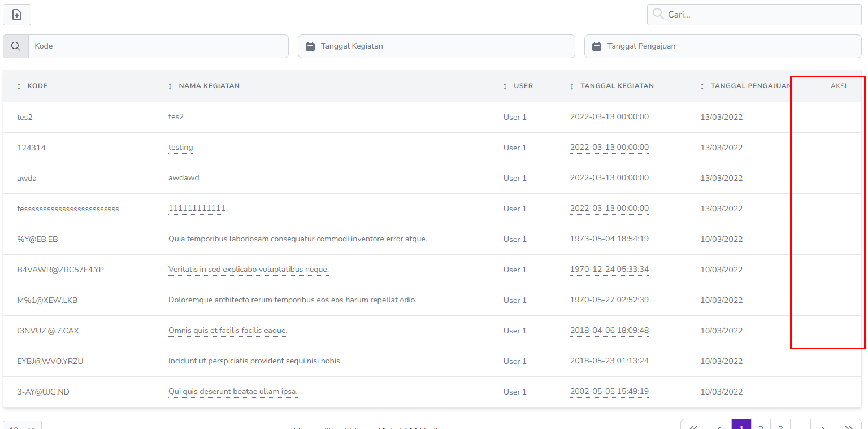
Task: Open the rows-per-page dropdown showing 10
Action: pos(21,427)
